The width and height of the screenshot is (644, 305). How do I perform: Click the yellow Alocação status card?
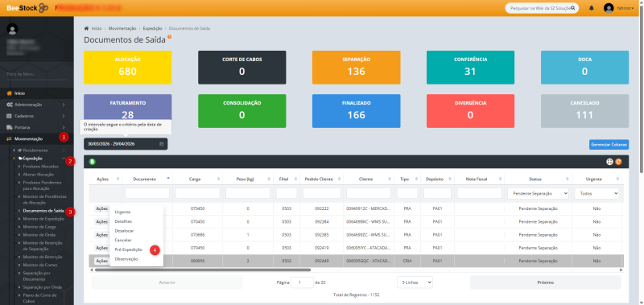128,68
